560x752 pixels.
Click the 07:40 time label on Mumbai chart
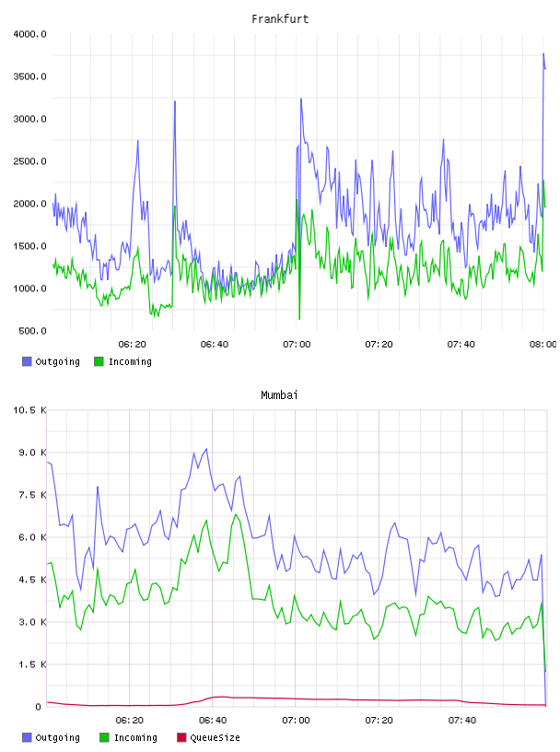462,721
